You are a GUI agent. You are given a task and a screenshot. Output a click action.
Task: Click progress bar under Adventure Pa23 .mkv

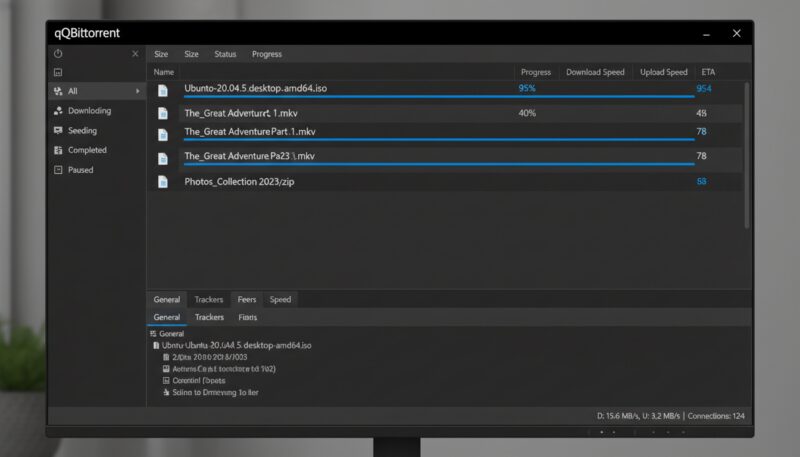439,164
